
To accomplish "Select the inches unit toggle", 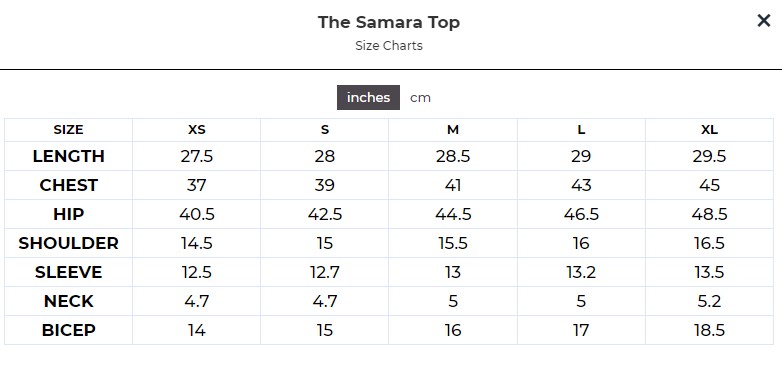I will click(368, 97).
